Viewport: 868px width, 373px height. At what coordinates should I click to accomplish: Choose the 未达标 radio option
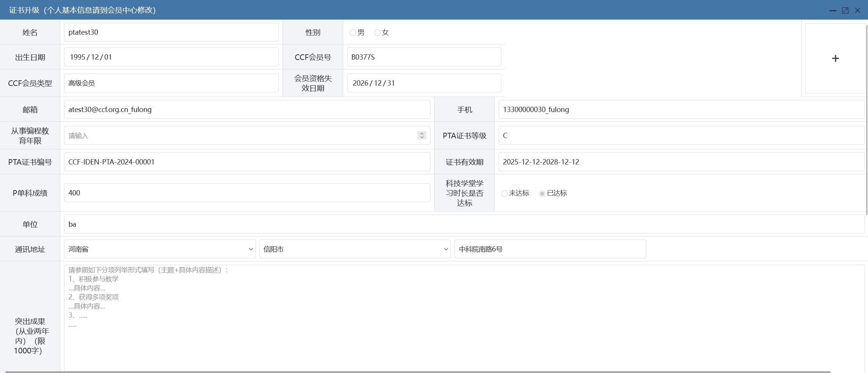pos(504,193)
